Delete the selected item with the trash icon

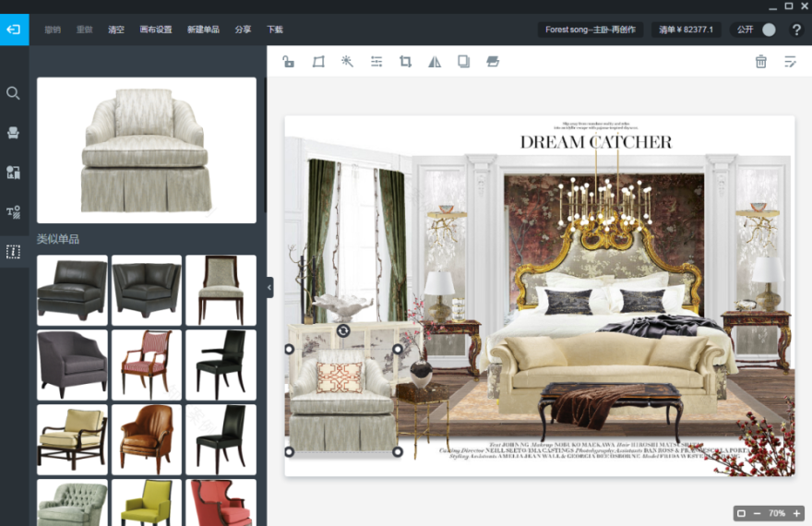760,62
